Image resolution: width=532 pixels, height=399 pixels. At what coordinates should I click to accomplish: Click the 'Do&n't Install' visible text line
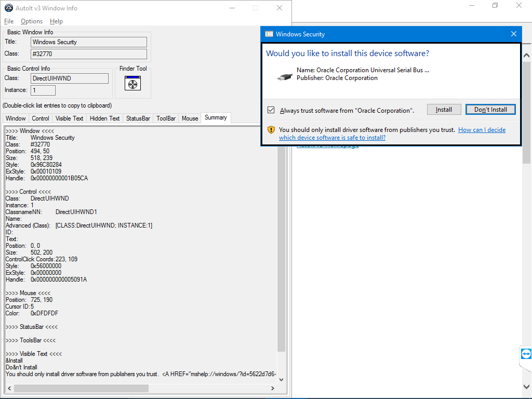click(x=21, y=367)
